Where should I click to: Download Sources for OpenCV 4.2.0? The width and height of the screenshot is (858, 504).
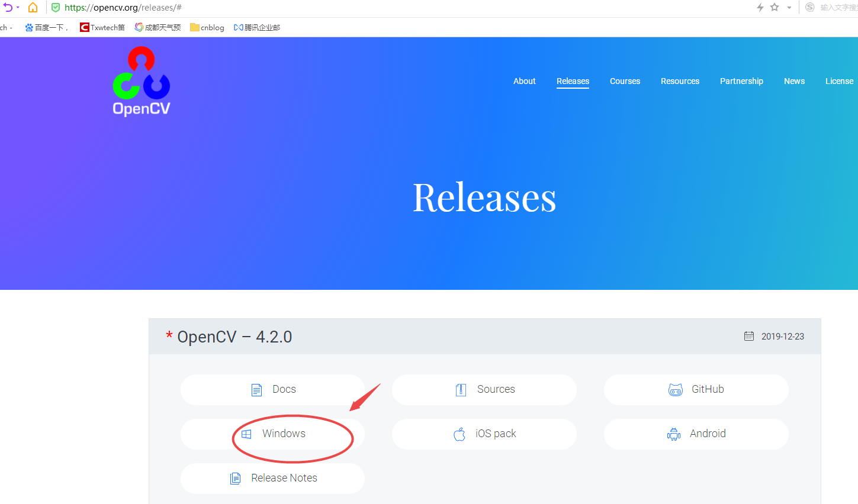tap(484, 389)
